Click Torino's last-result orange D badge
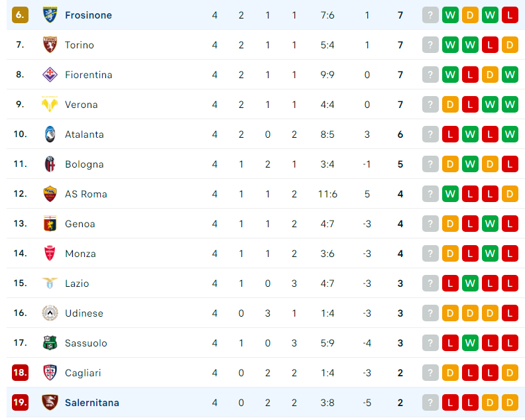Image resolution: width=525 pixels, height=420 pixels. (510, 45)
